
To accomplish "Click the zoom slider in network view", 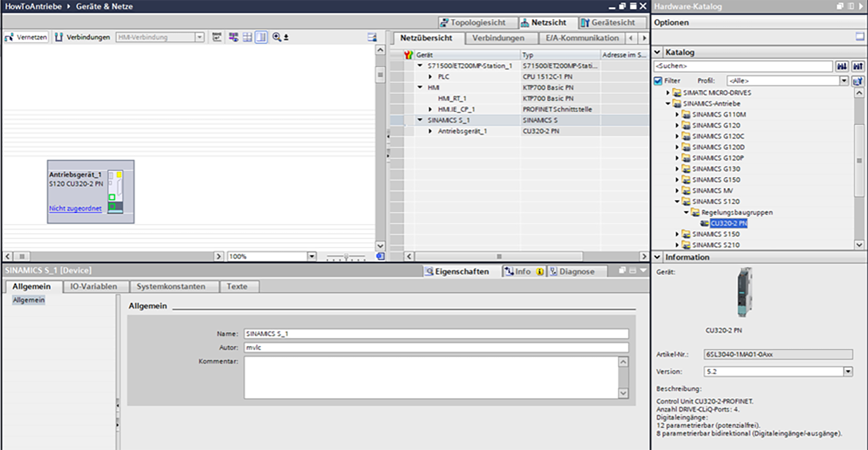I will 346,257.
